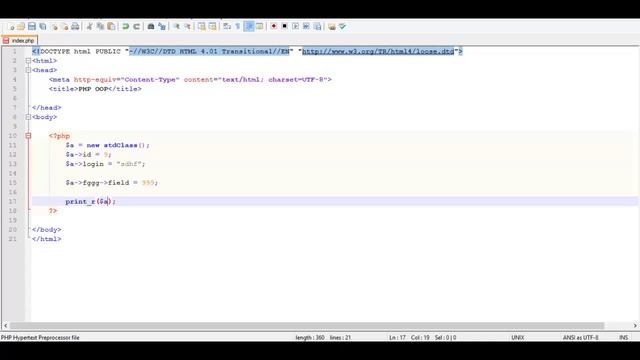Viewport: 640px width, 360px height.
Task: Click the horizontal scrollbar thumb
Action: click(x=307, y=326)
